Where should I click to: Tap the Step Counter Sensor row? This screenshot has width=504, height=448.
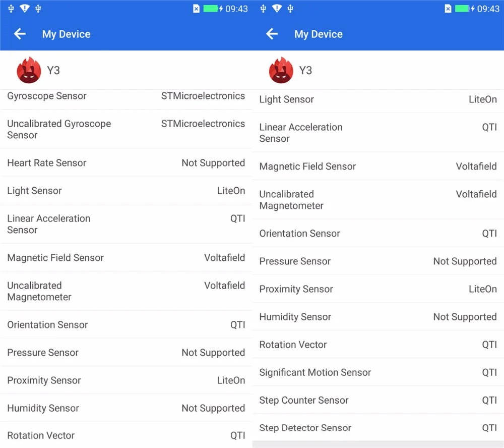[x=378, y=400]
